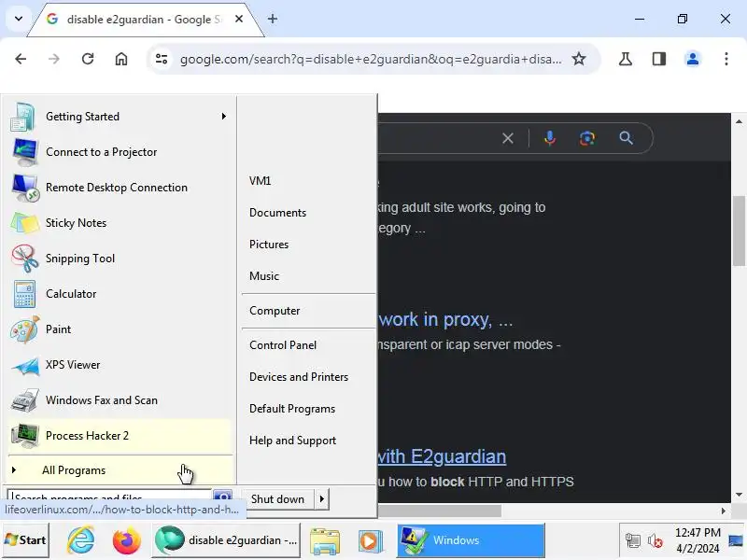This screenshot has height=560, width=747.
Task: Launch Process Hacker 2
Action: coord(120,436)
